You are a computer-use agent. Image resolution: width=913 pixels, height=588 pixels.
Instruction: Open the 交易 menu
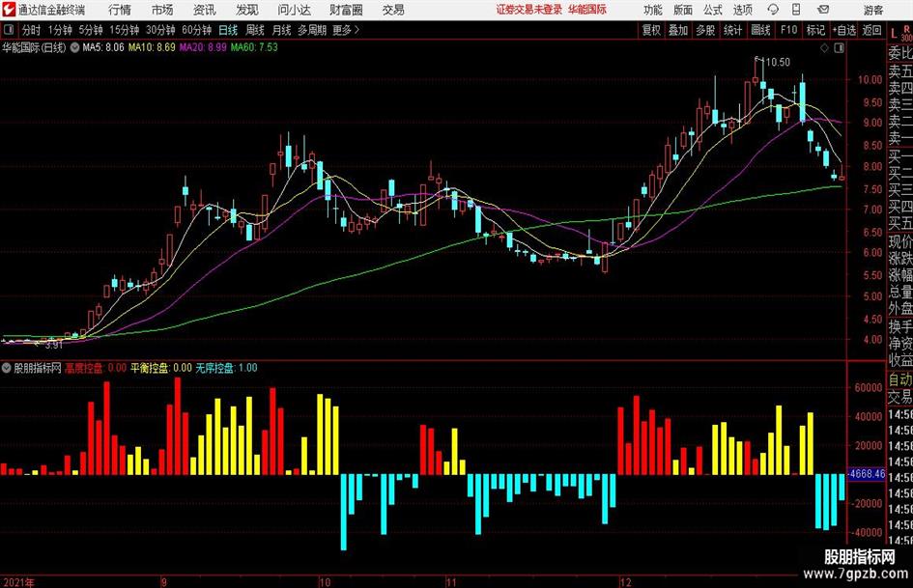[x=393, y=10]
